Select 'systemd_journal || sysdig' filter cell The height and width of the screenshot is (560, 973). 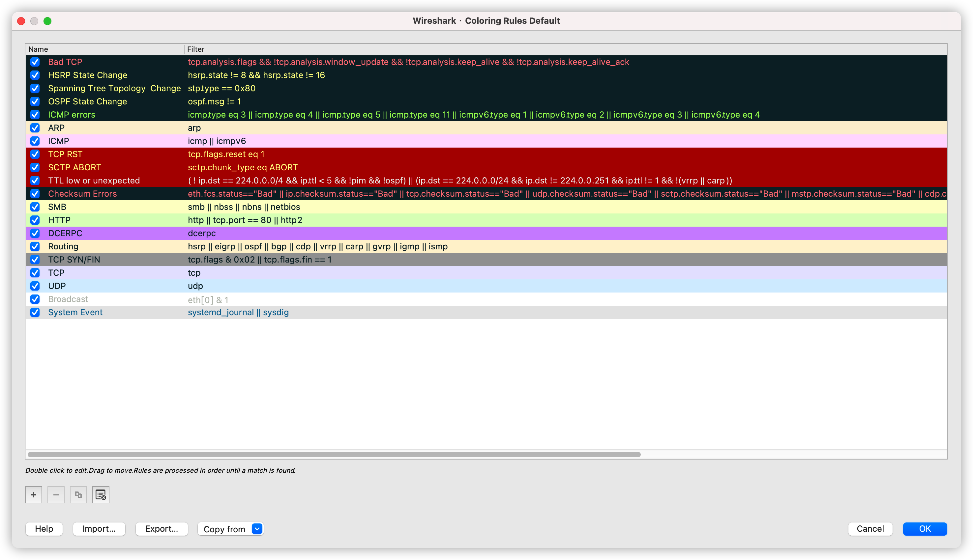click(x=238, y=312)
